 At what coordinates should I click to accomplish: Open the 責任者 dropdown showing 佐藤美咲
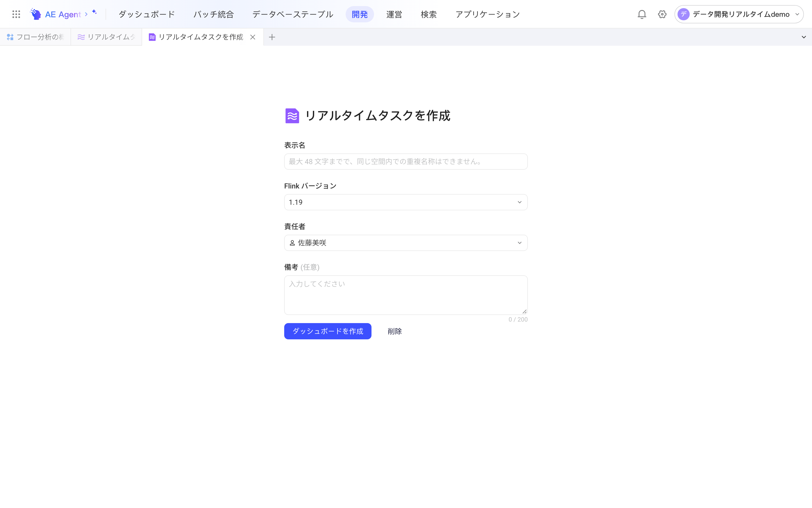click(406, 243)
